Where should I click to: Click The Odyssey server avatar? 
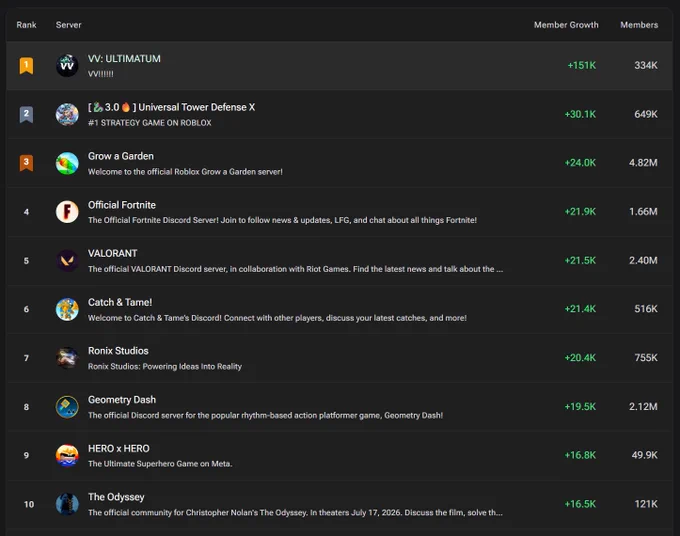pos(67,504)
